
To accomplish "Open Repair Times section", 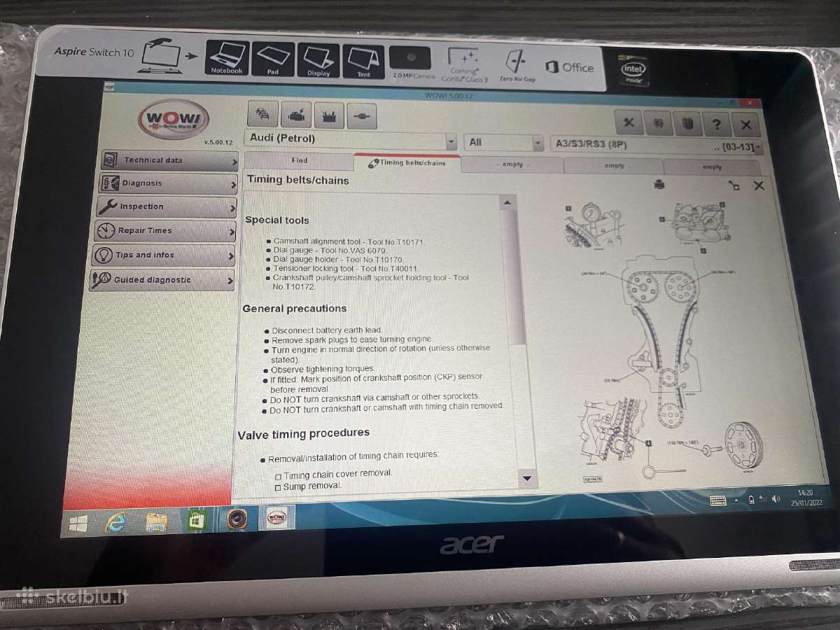I will pyautogui.click(x=165, y=231).
